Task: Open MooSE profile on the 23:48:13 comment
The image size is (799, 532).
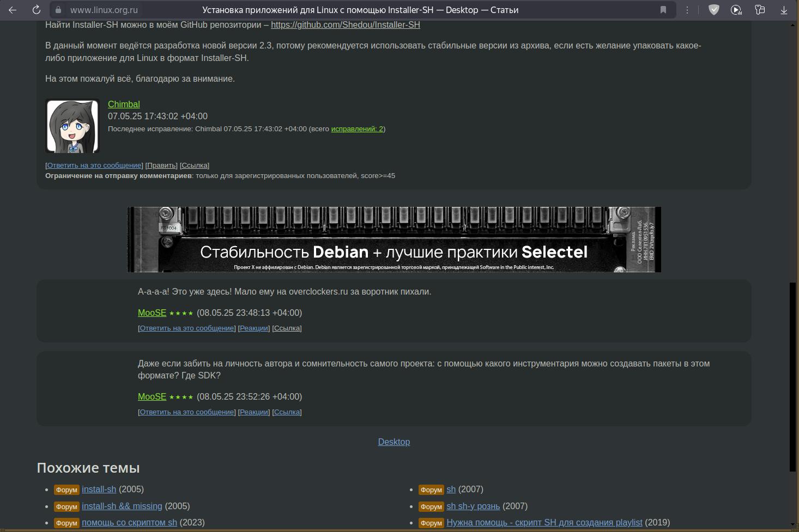Action: pyautogui.click(x=152, y=313)
